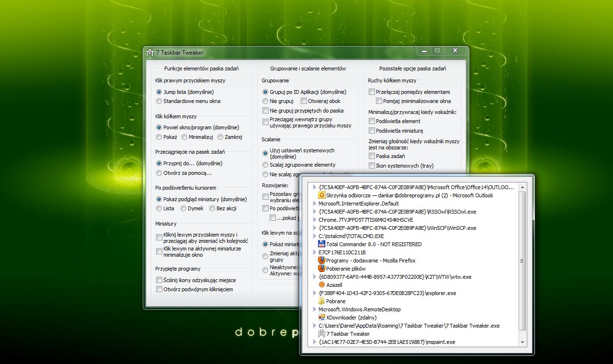Enable Ikon systemowych (tray) checkbox
This screenshot has width=613, height=364.
[372, 166]
